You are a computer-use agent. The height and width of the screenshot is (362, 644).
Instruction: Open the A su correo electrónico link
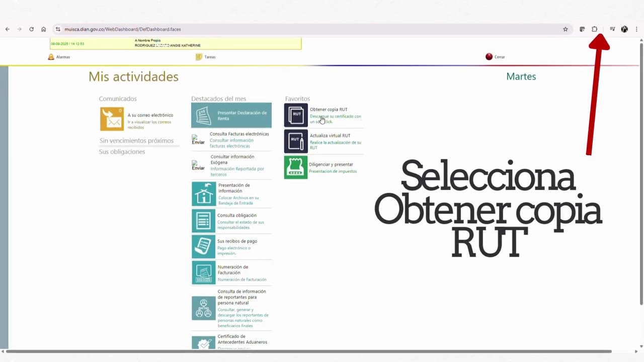coord(150,115)
